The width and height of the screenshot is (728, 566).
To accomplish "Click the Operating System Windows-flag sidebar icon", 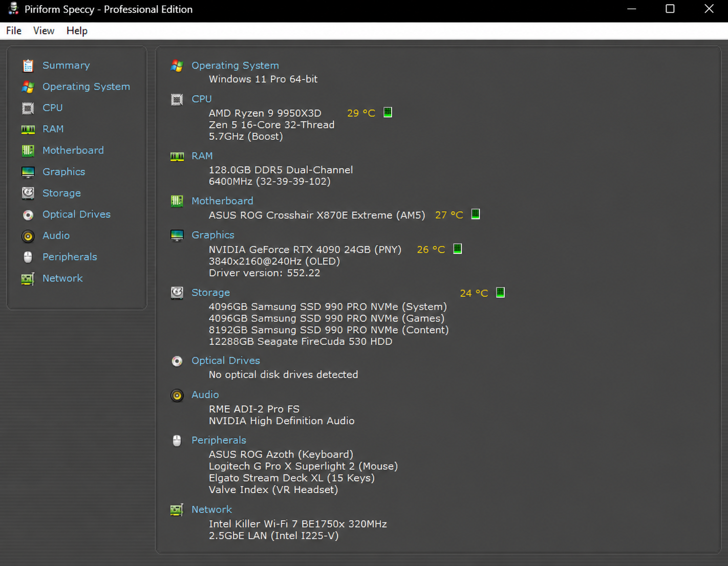I will pyautogui.click(x=28, y=87).
